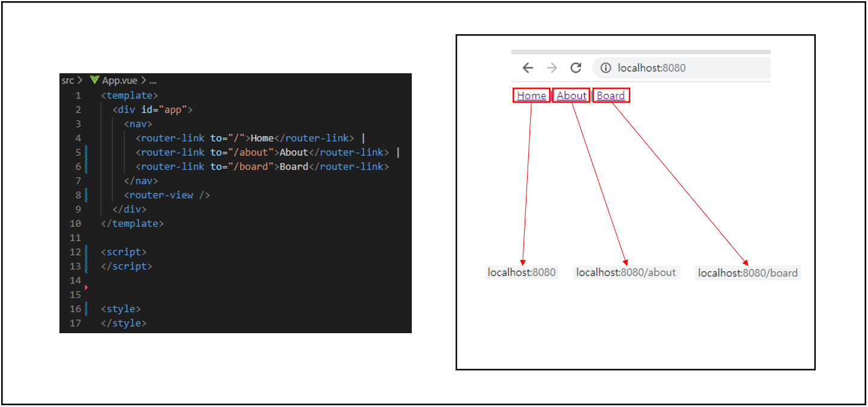The image size is (868, 407).
Task: Click the router-view tag
Action: 167,195
